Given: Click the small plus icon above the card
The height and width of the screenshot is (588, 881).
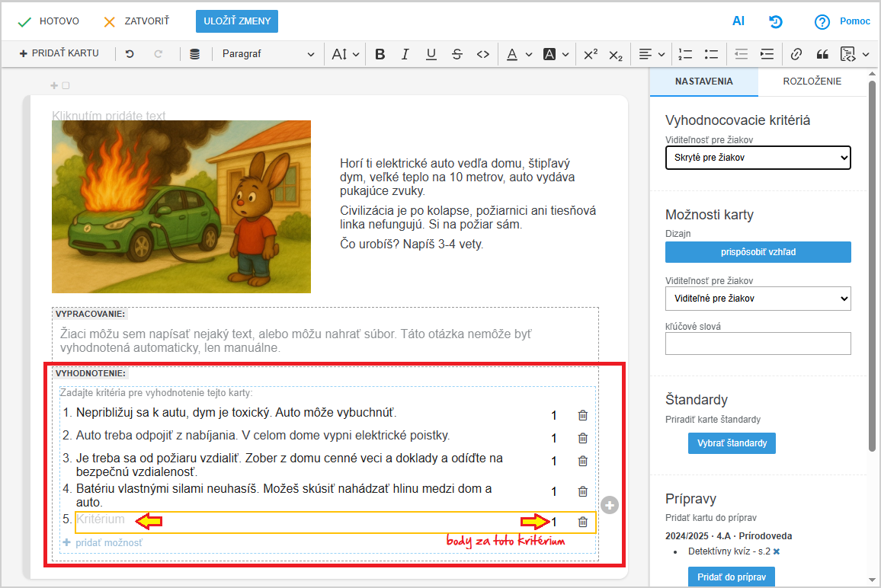Looking at the screenshot, I should point(54,85).
